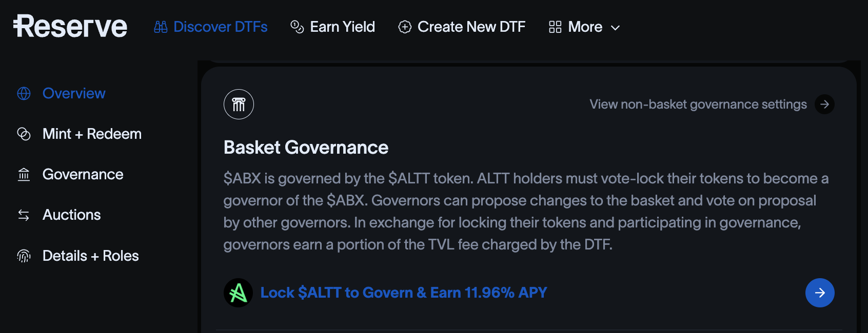
Task: Open View non-basket governance settings link
Action: click(698, 105)
